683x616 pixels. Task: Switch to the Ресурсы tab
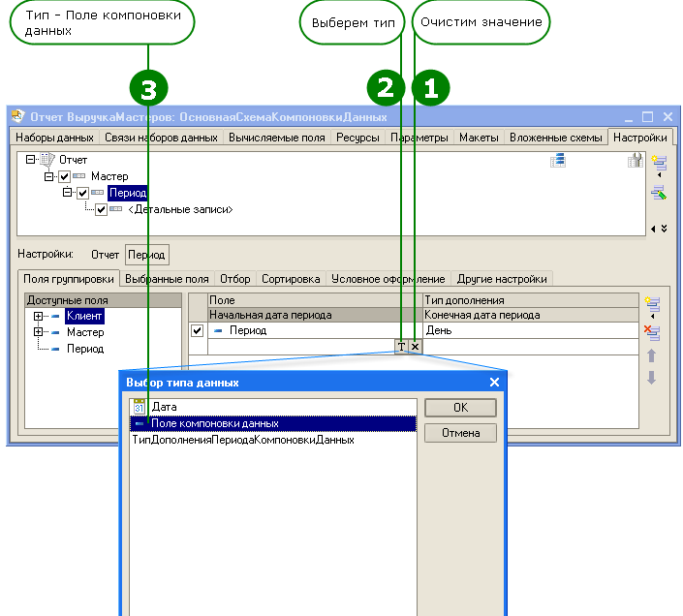(x=357, y=138)
